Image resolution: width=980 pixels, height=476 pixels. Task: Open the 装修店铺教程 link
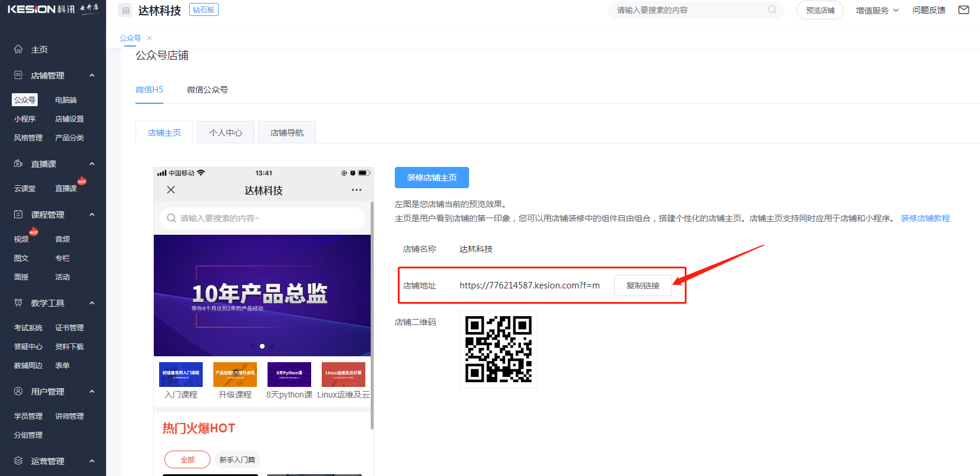pos(925,218)
